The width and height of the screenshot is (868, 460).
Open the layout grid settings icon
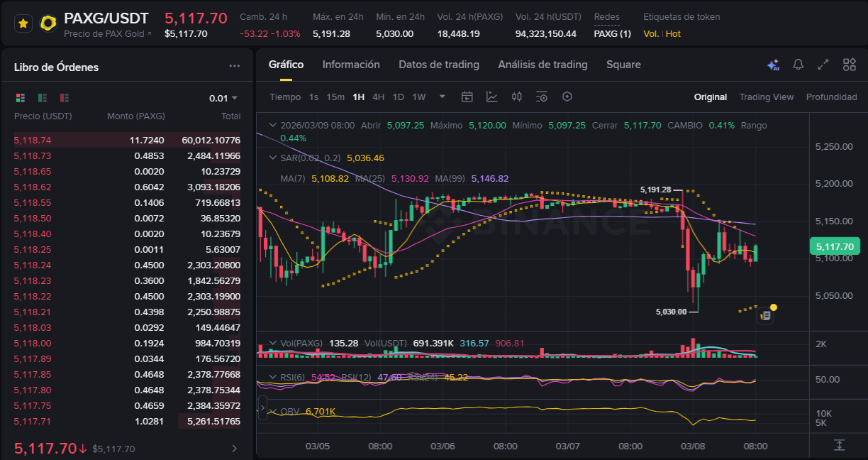point(849,65)
